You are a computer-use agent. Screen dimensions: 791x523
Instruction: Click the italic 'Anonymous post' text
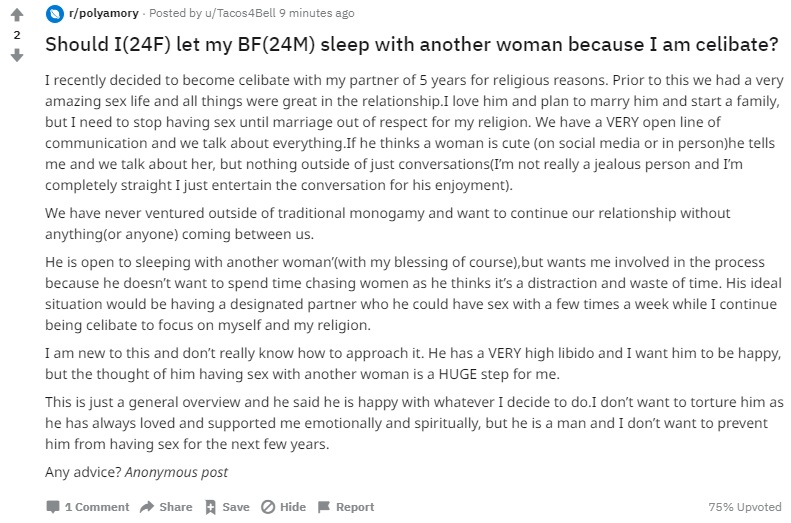[x=176, y=472]
